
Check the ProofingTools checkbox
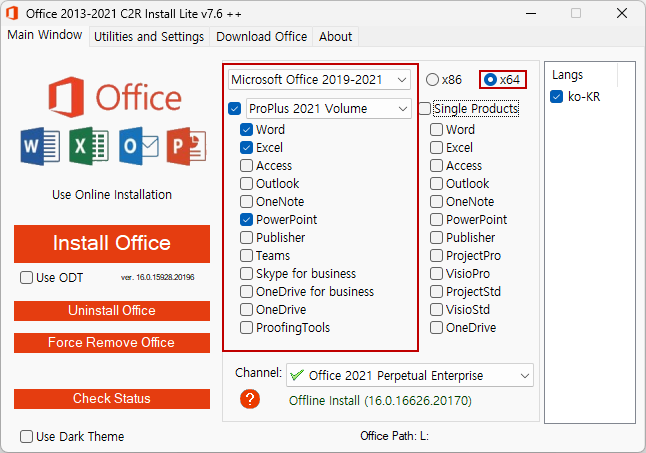(246, 328)
